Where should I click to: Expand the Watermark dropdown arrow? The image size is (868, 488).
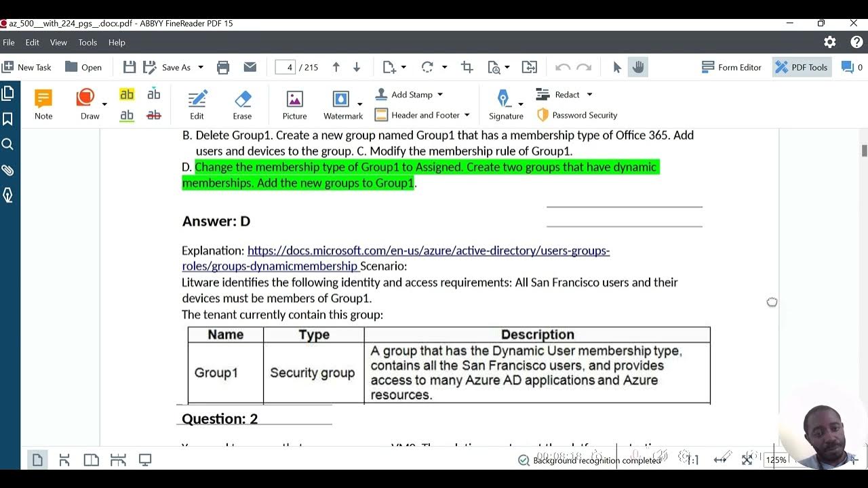click(359, 104)
